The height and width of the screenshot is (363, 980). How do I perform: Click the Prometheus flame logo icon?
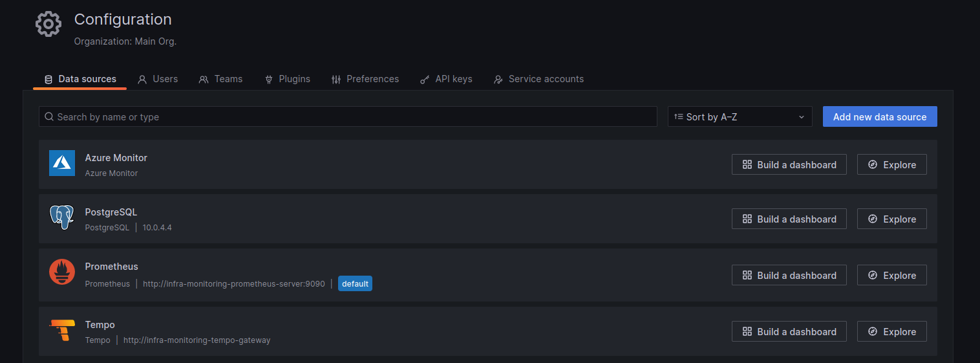tap(62, 272)
